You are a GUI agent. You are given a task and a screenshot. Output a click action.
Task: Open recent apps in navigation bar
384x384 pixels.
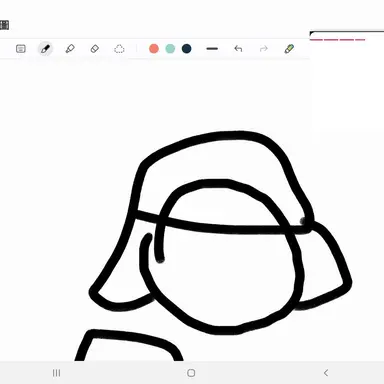(57, 373)
